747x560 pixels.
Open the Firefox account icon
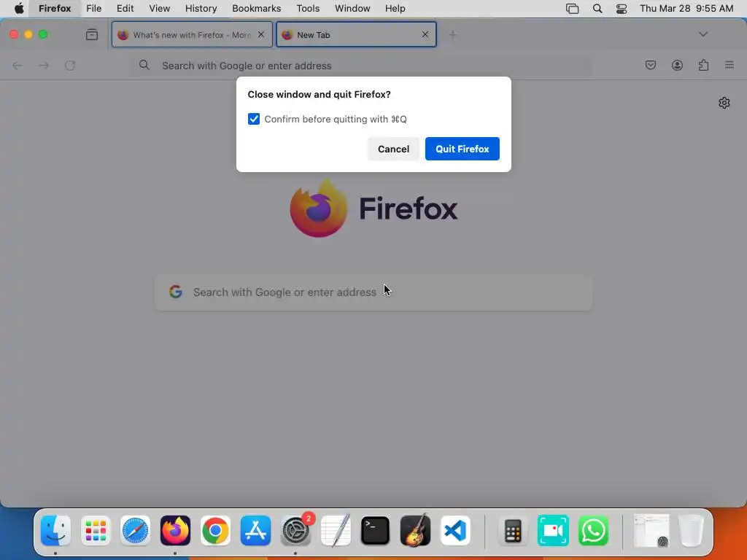tap(677, 65)
